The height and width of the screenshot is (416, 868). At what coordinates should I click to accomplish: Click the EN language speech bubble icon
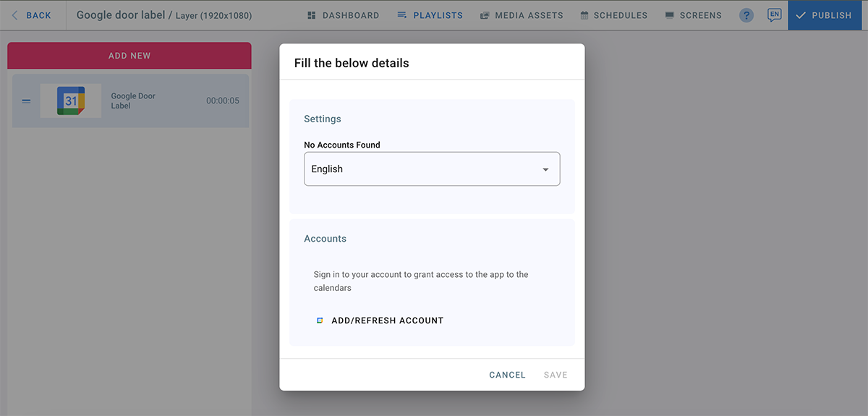coord(774,14)
